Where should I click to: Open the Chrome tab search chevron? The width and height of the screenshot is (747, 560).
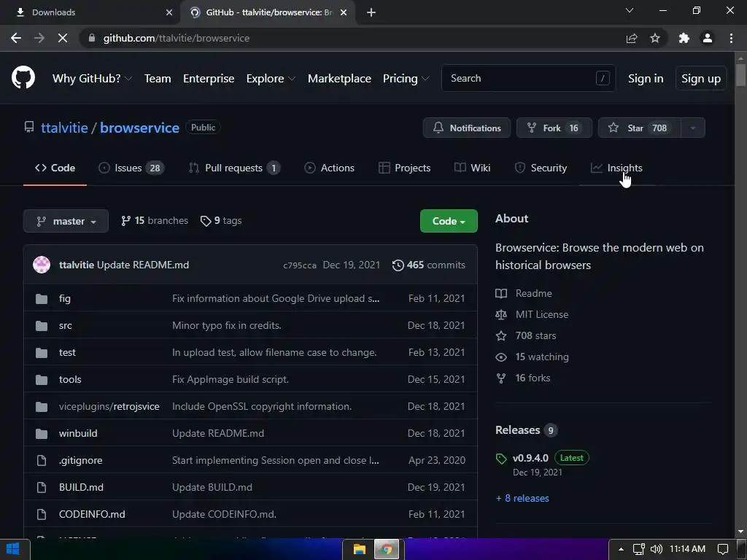click(x=630, y=10)
